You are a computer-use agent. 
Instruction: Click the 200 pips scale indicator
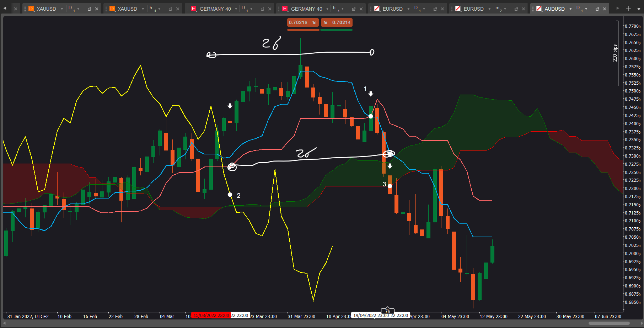[615, 53]
